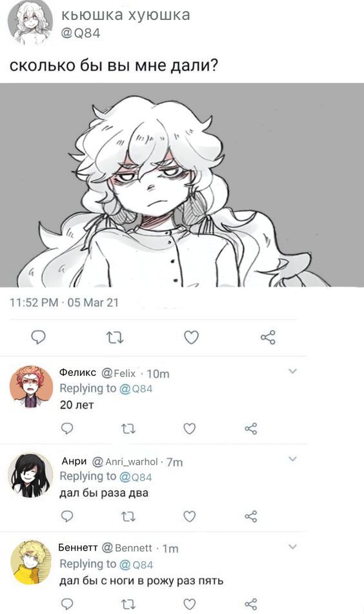The height and width of the screenshot is (614, 364).
Task: Retweet the main tweet from 05 Mar 21
Action: 116,337
